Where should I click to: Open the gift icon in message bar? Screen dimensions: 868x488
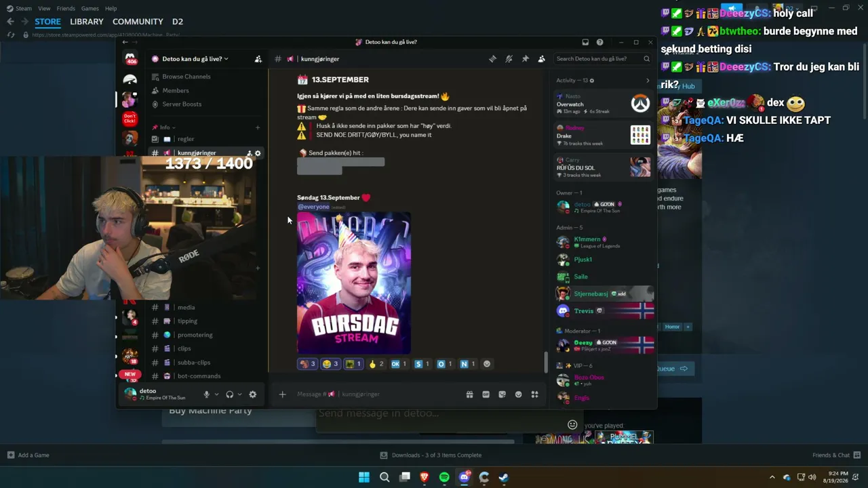[469, 394]
